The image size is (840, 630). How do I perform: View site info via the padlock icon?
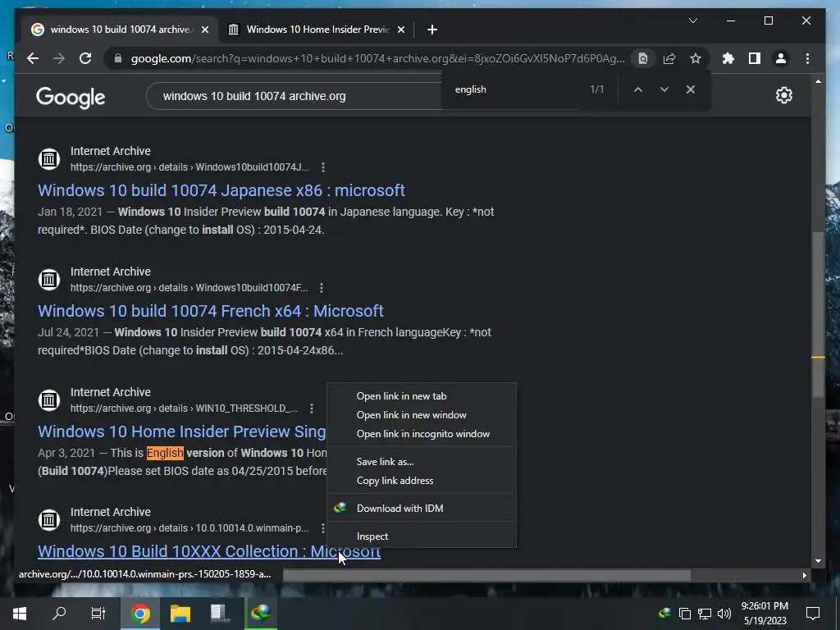click(x=118, y=58)
